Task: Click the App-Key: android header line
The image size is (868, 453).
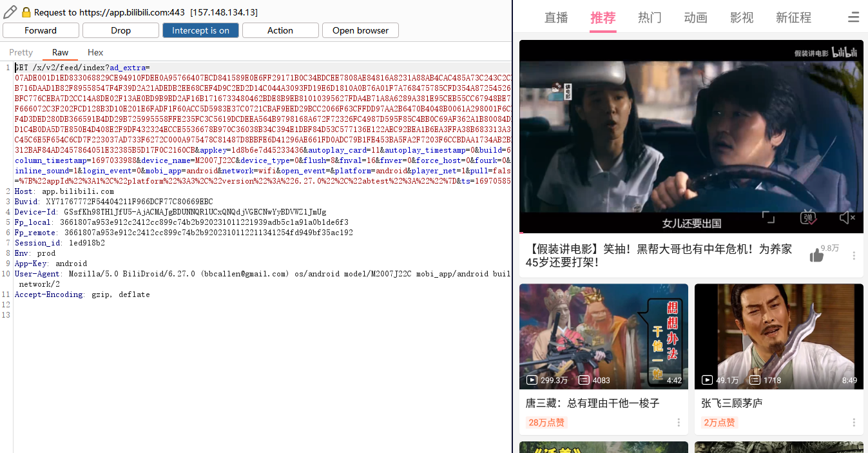Action: (51, 264)
